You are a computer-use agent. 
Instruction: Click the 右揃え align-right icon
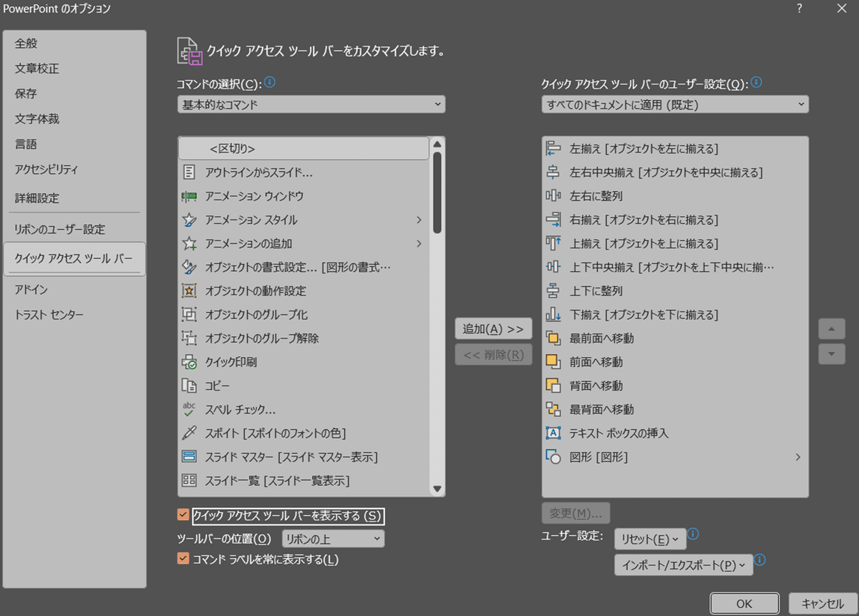[553, 220]
